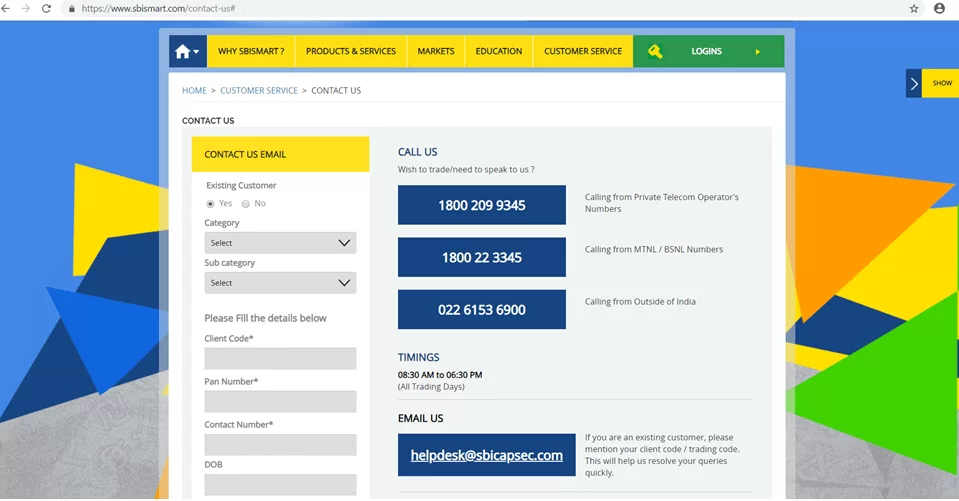959x501 pixels.
Task: Click the SHOW side tab
Action: click(941, 83)
